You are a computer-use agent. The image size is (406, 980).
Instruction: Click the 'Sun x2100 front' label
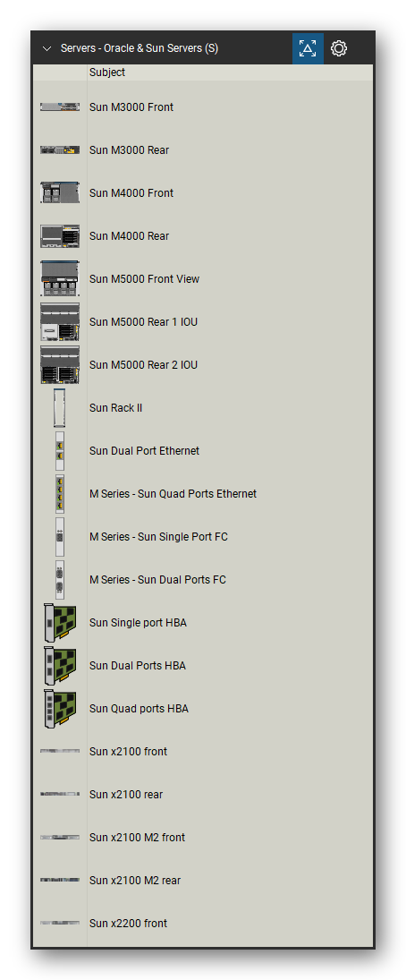(x=128, y=752)
